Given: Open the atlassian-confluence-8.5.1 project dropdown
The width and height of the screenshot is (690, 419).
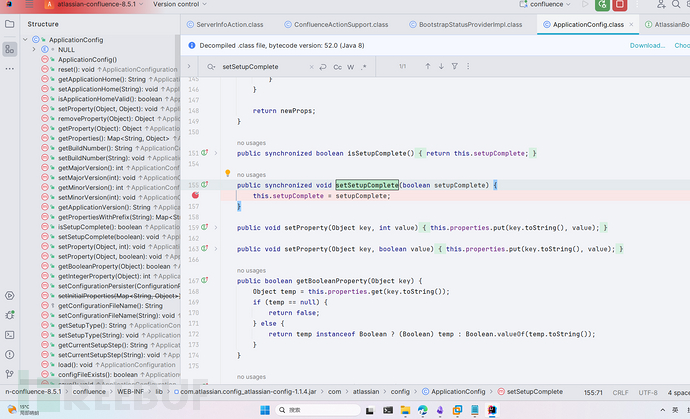Looking at the screenshot, I should click(95, 4).
